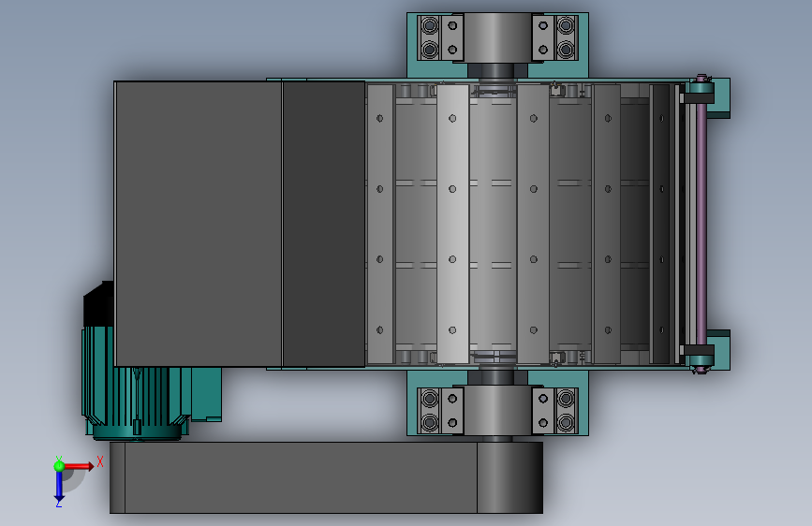The width and height of the screenshot is (812, 526).
Task: Select the purple roller shaft at right end
Action: click(701, 224)
